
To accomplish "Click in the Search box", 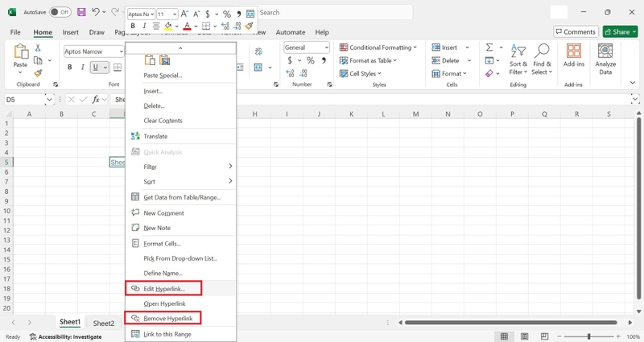I will [x=334, y=12].
